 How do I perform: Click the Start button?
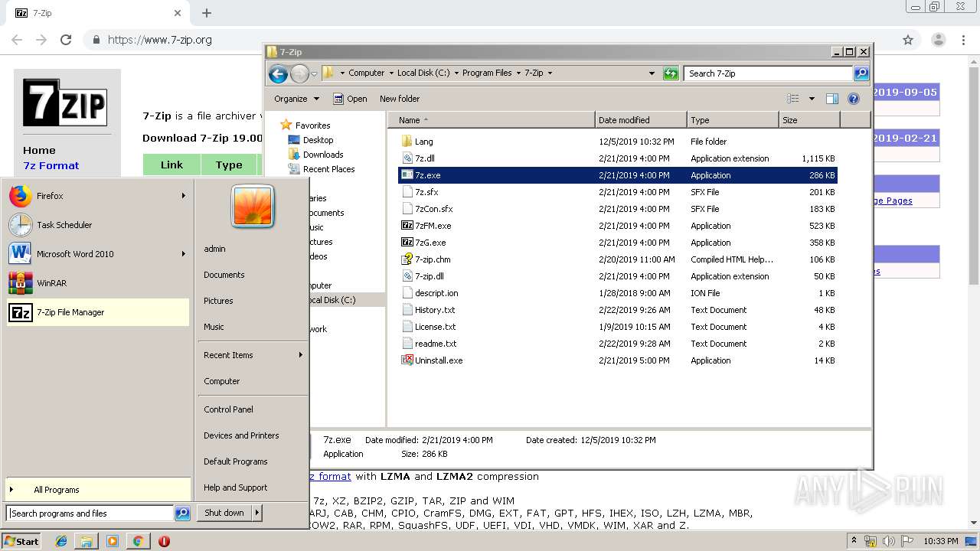[x=21, y=541]
